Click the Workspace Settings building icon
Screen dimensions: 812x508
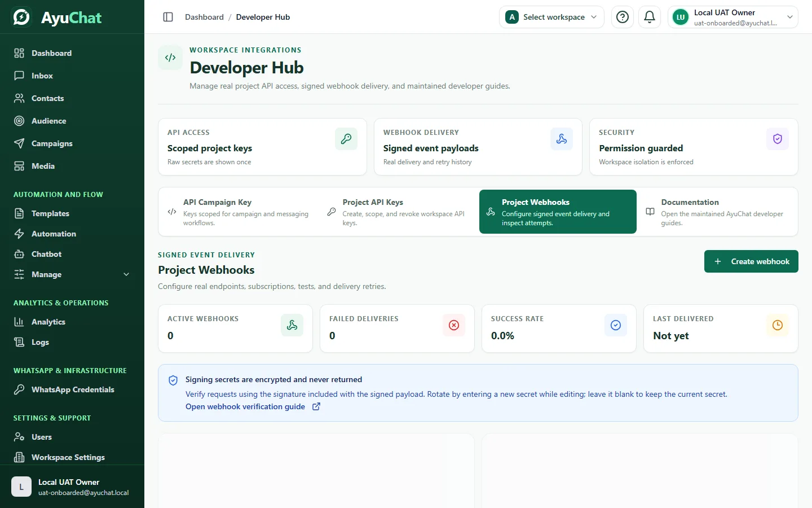coord(19,457)
